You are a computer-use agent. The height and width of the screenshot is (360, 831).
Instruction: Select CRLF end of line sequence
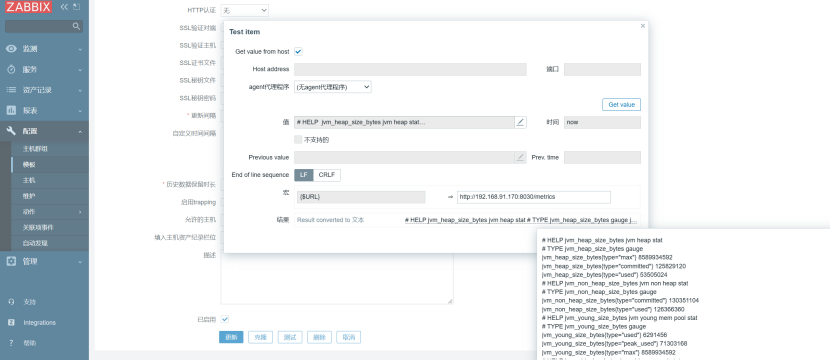click(327, 175)
